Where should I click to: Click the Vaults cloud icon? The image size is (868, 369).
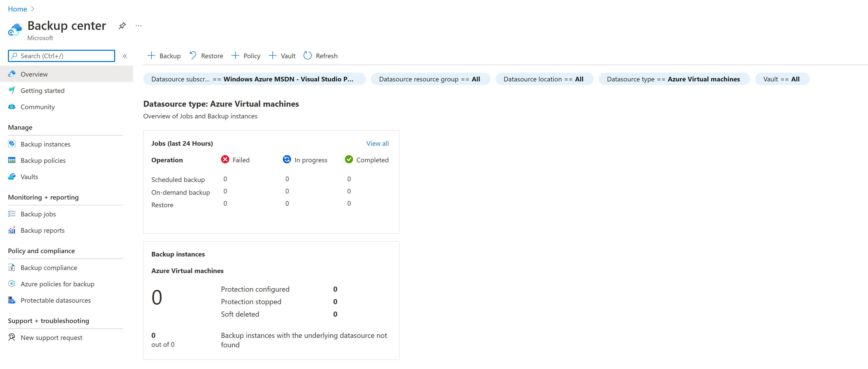12,176
